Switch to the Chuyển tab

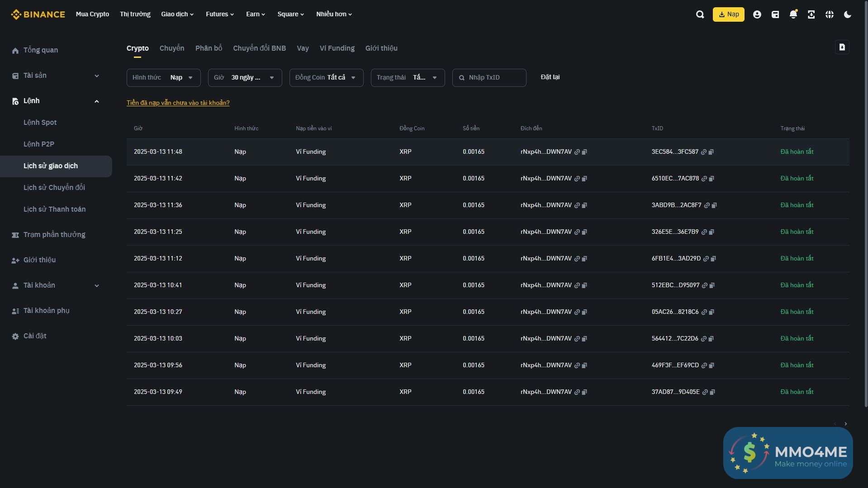click(172, 48)
